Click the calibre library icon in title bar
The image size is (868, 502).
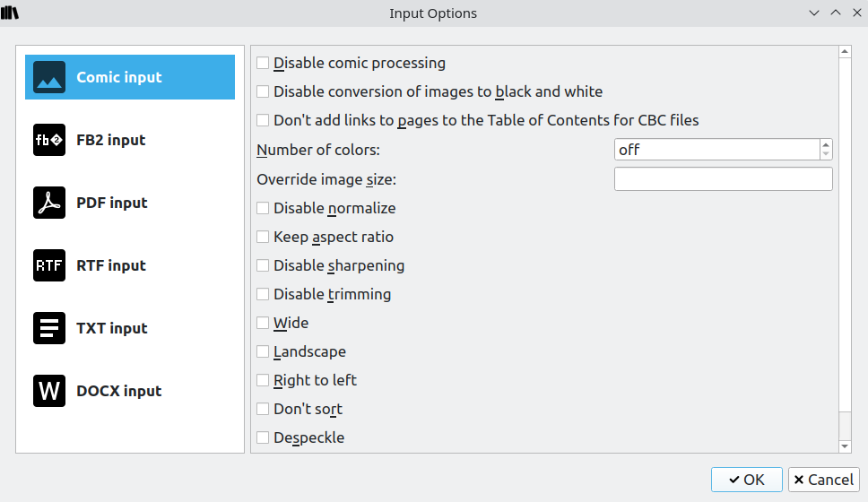(x=11, y=13)
